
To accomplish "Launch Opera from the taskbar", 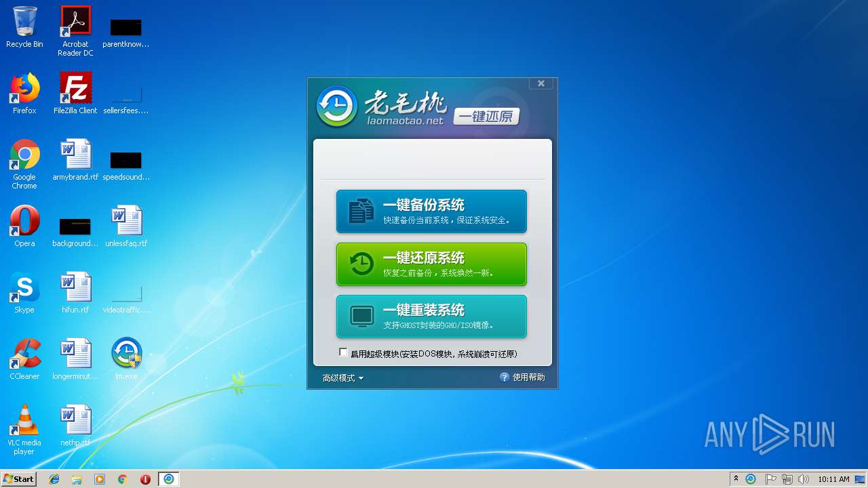I will (x=145, y=479).
